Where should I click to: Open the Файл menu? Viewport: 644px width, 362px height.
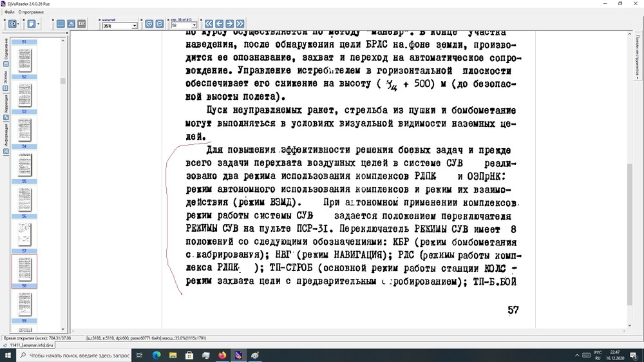pos(9,12)
